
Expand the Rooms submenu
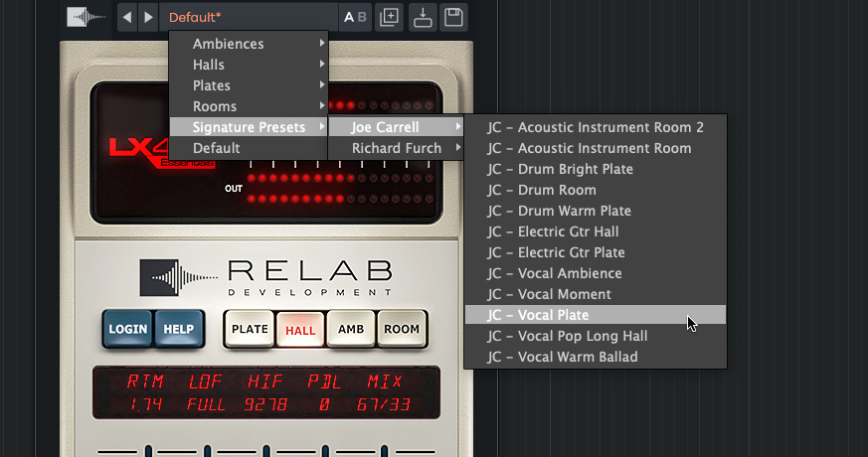249,106
